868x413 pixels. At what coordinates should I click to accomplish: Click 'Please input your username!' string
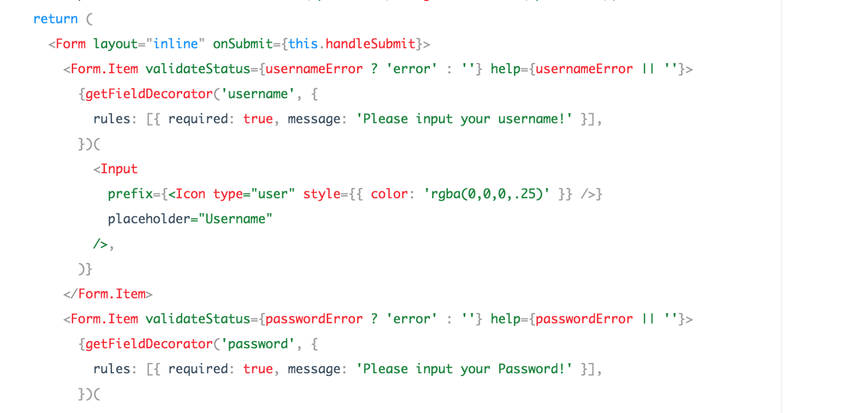[464, 119]
